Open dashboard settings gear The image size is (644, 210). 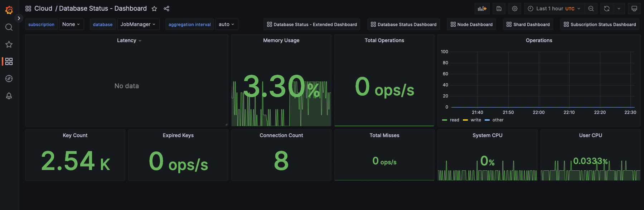(515, 9)
